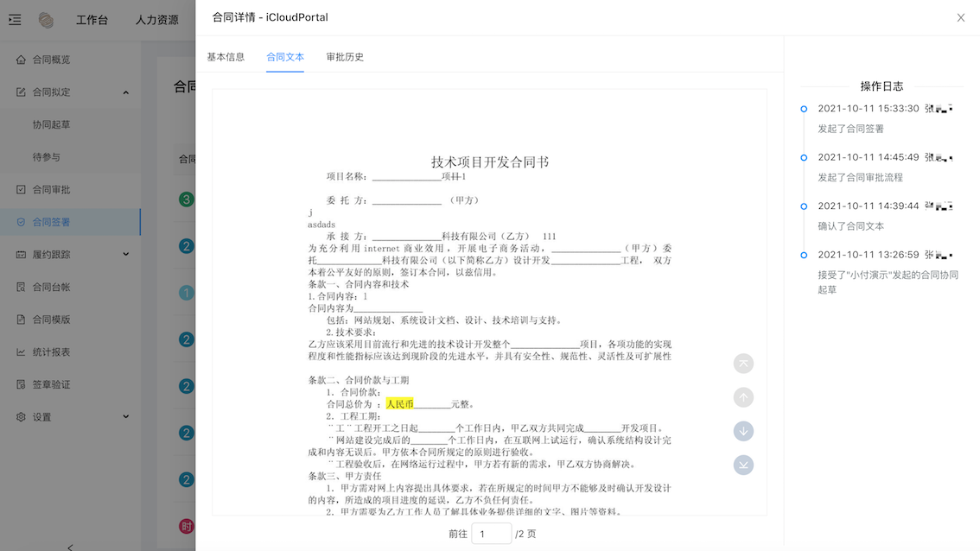Click timeline marker for 发起了合同签署 entry
Image resolution: width=980 pixels, height=551 pixels.
pyautogui.click(x=804, y=109)
